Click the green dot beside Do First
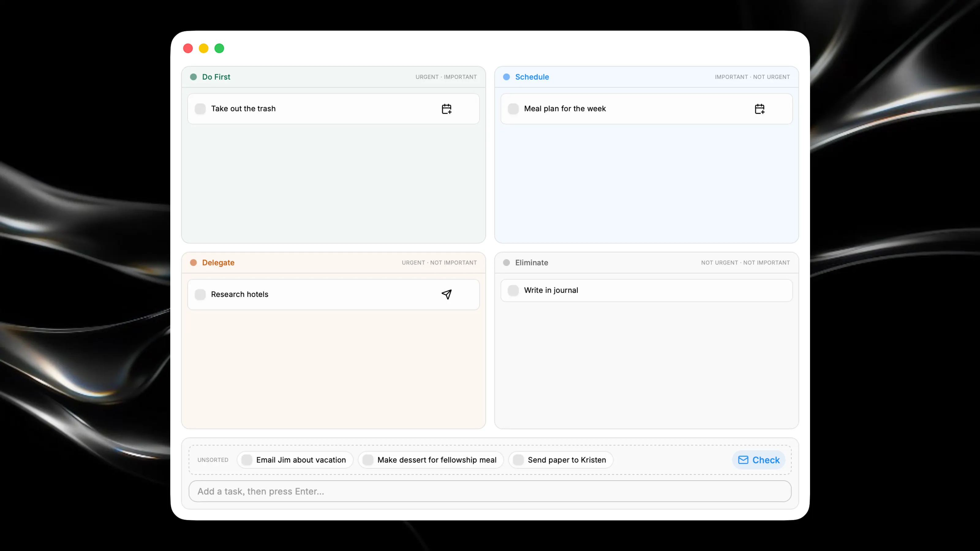This screenshot has height=551, width=980. pos(193,77)
